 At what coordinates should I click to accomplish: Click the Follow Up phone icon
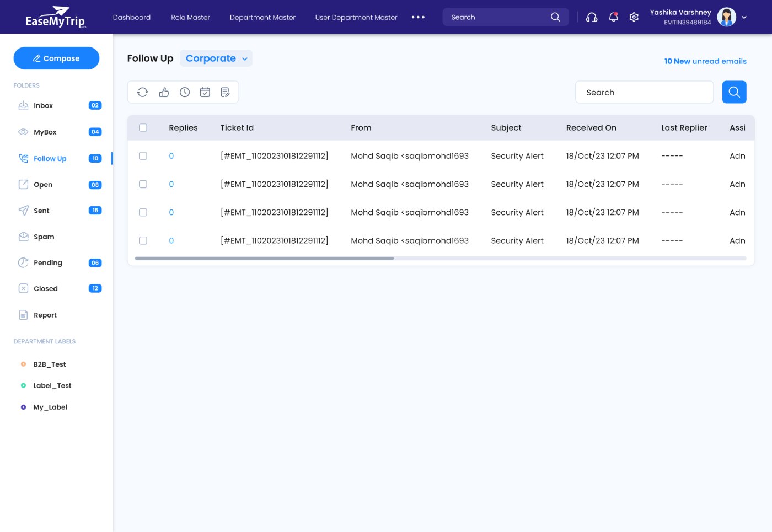point(23,158)
